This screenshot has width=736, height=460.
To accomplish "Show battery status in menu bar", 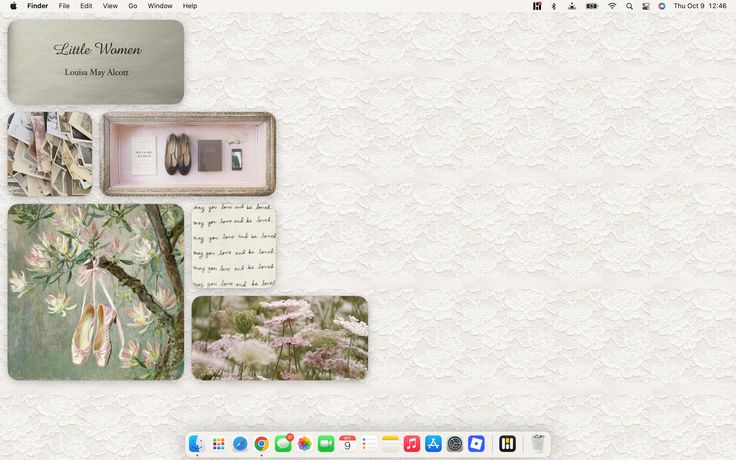I will click(x=592, y=6).
